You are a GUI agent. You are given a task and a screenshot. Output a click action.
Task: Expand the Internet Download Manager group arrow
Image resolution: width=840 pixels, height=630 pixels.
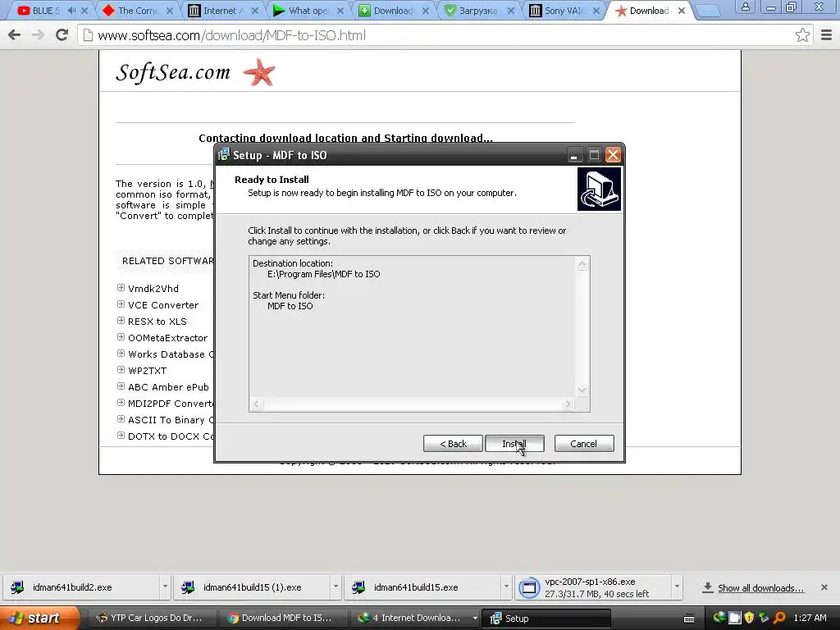(x=475, y=619)
